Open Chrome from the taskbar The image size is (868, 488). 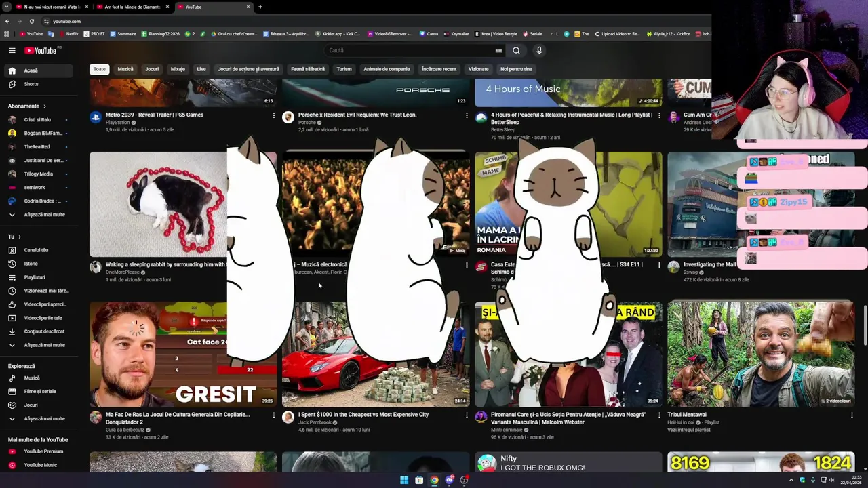pyautogui.click(x=434, y=480)
